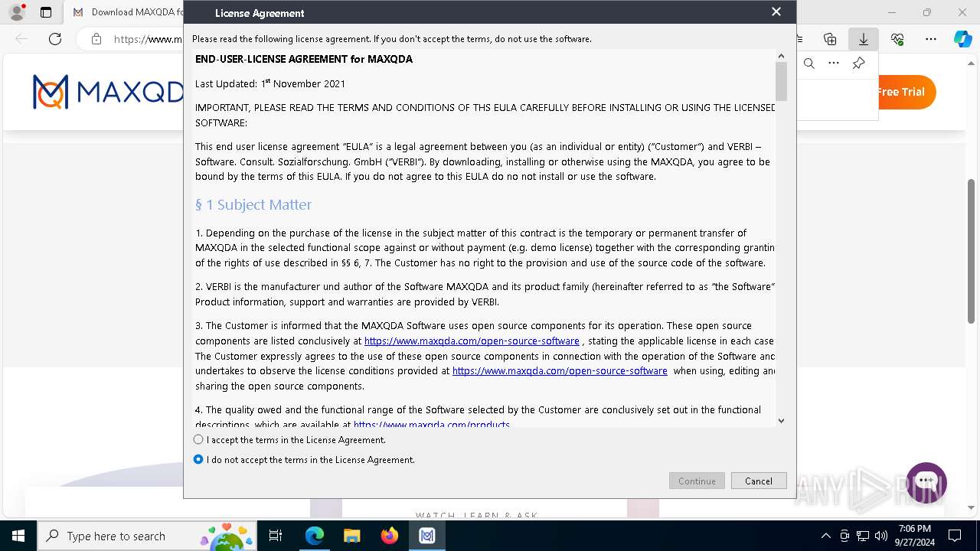Open Windows notification center icon
Image resolution: width=980 pixels, height=551 pixels.
(x=955, y=536)
